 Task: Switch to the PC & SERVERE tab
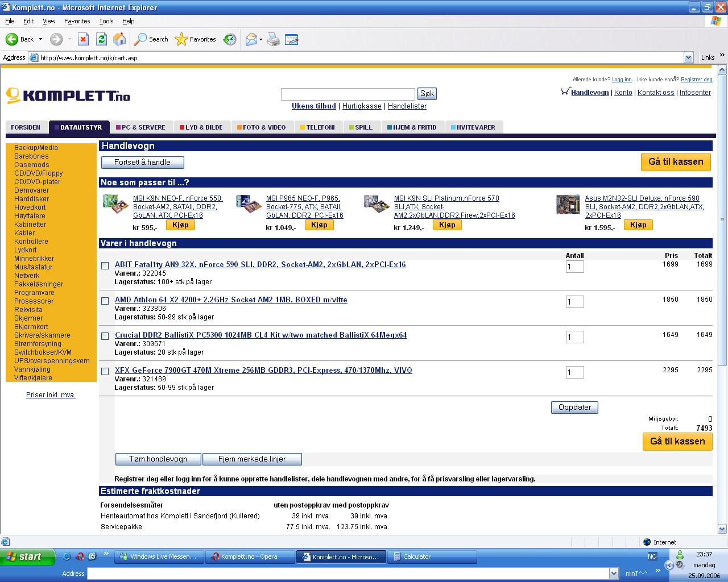point(140,127)
